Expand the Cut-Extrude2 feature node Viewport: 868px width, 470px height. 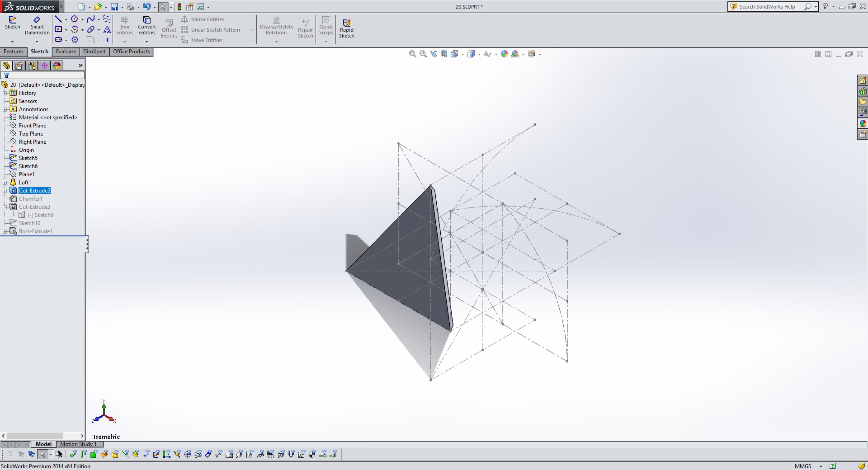click(5, 191)
